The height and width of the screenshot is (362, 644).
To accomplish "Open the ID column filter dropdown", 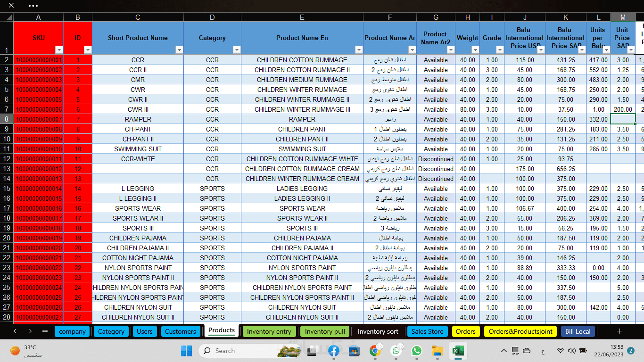I will [x=88, y=50].
